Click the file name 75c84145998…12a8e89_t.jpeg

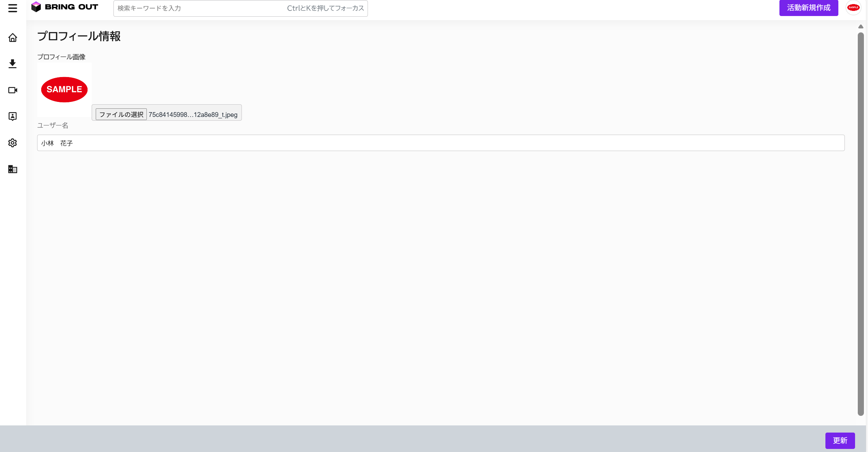point(193,115)
